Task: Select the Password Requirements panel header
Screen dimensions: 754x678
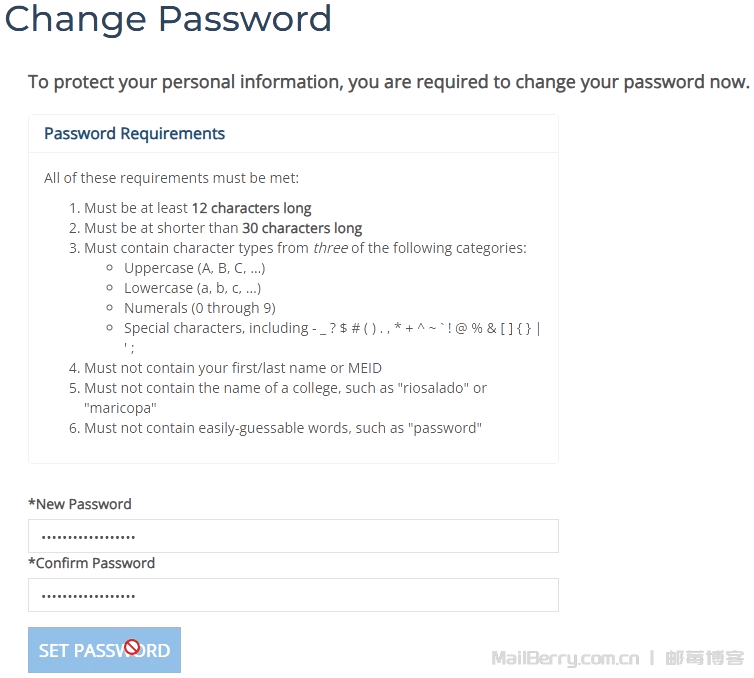Action: coord(135,134)
